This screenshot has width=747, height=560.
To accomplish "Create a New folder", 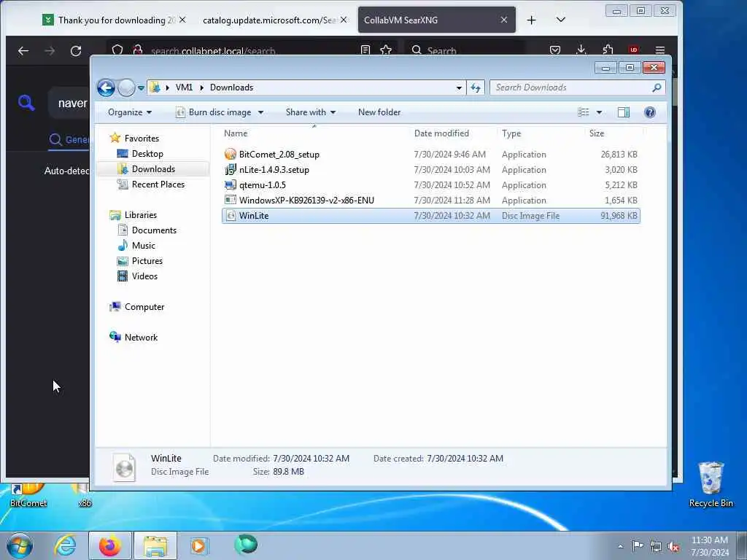I will tap(379, 112).
